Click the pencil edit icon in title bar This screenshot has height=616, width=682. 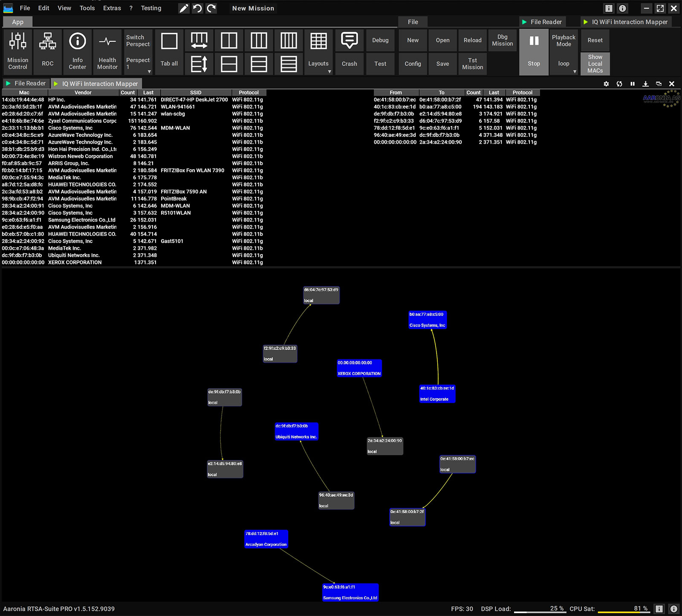(x=184, y=8)
